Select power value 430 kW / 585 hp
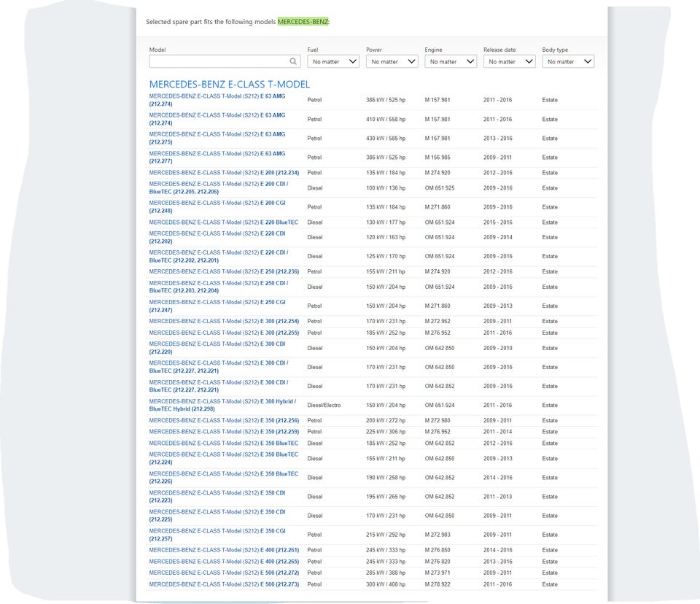The image size is (700, 604). [x=386, y=138]
